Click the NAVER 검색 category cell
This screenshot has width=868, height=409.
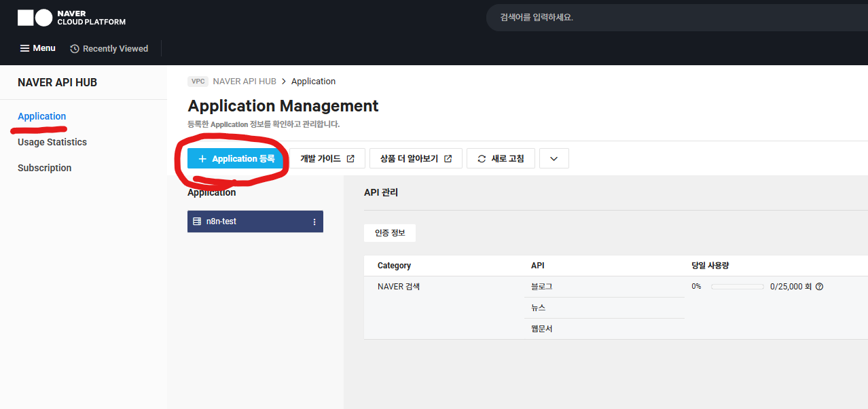coord(399,287)
